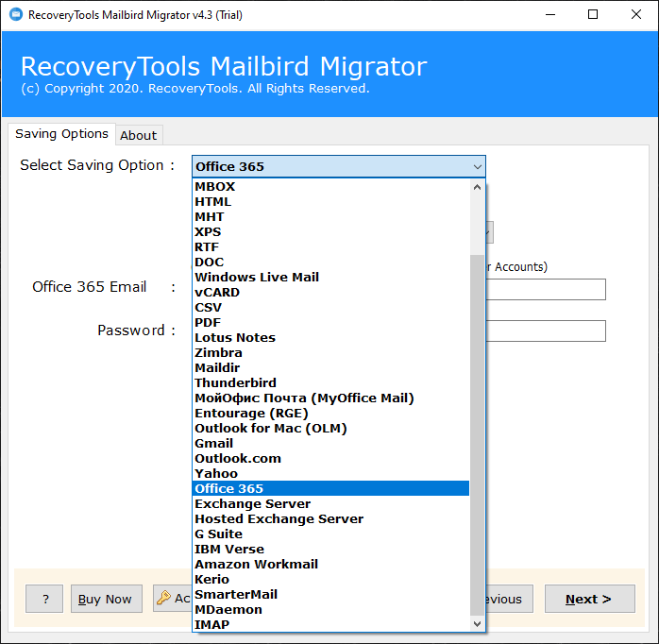Click the key icon on the Activate button
This screenshot has width=659, height=644.
163,598
